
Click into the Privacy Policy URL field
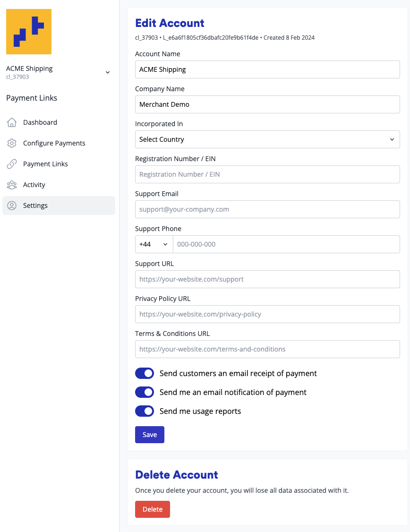pos(267,314)
